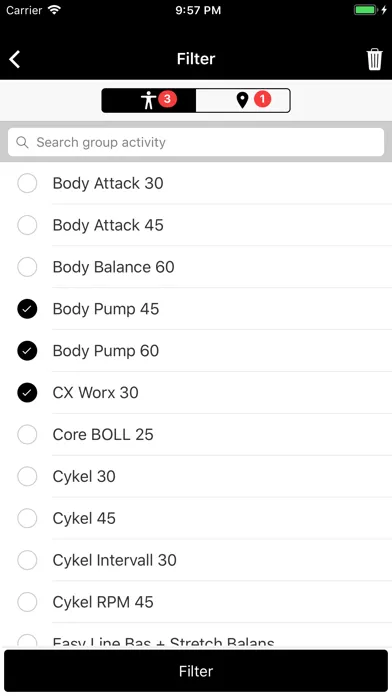The height and width of the screenshot is (696, 392).
Task: Enable the Core BOLL 25 checkbox
Action: tap(27, 435)
